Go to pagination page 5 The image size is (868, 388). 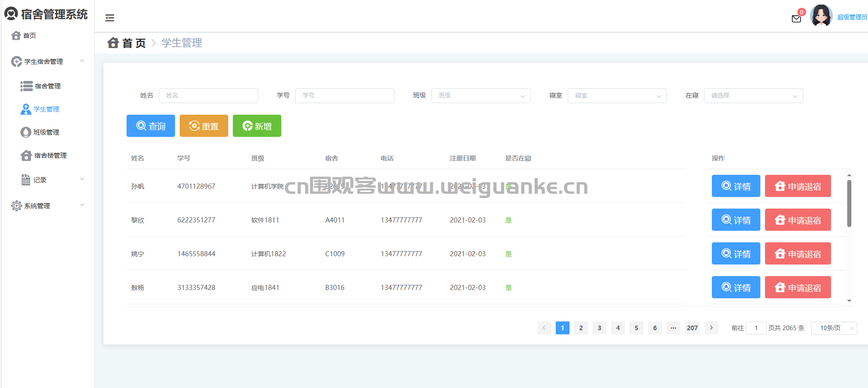637,328
